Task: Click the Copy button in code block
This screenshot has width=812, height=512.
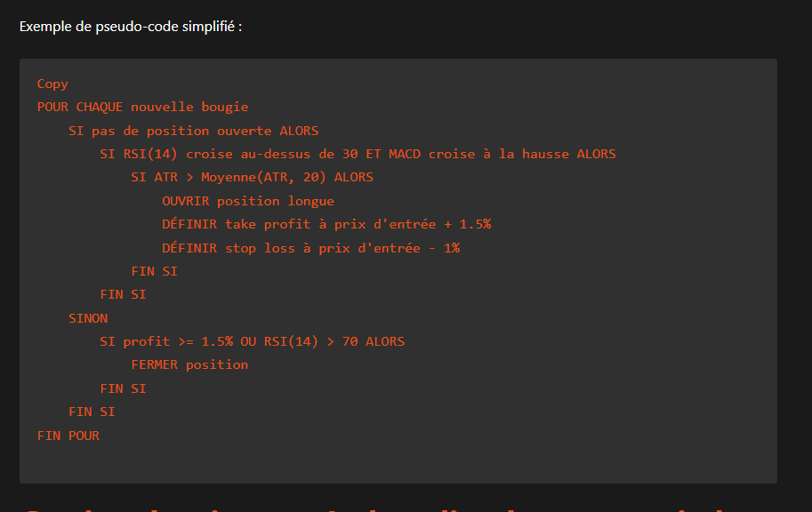Action: click(x=52, y=84)
